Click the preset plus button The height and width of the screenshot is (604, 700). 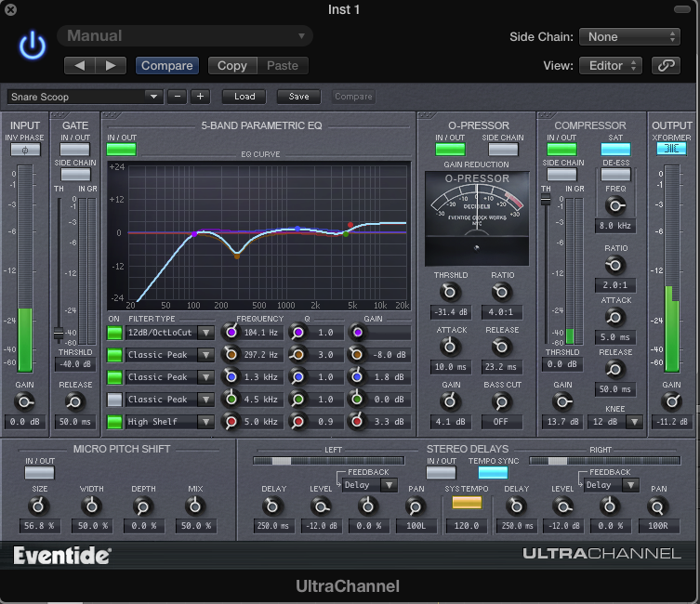200,97
